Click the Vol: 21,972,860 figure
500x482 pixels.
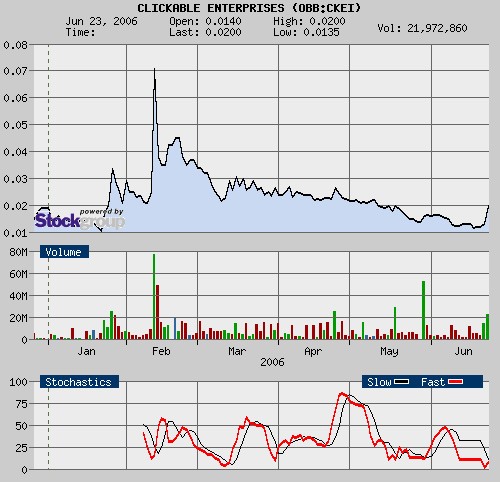tap(422, 28)
